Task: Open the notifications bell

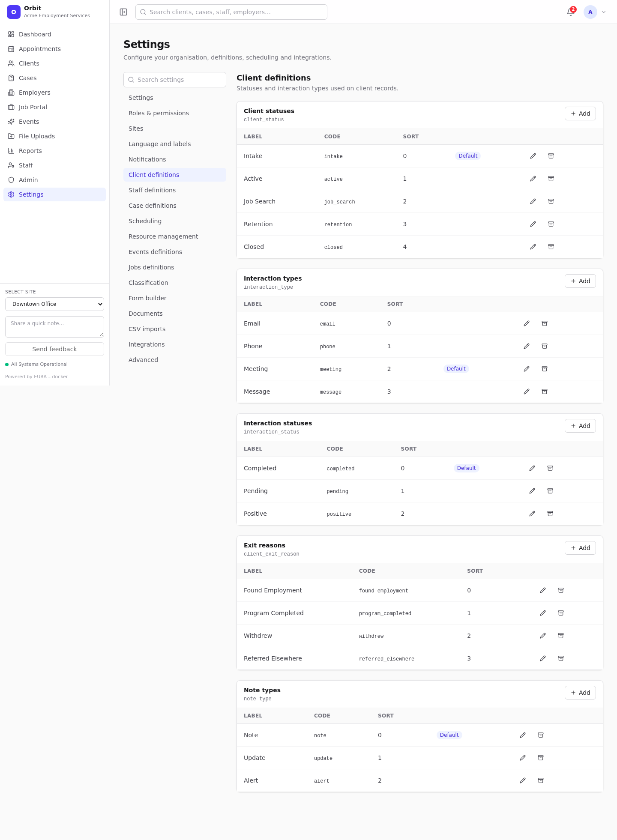Action: [571, 12]
